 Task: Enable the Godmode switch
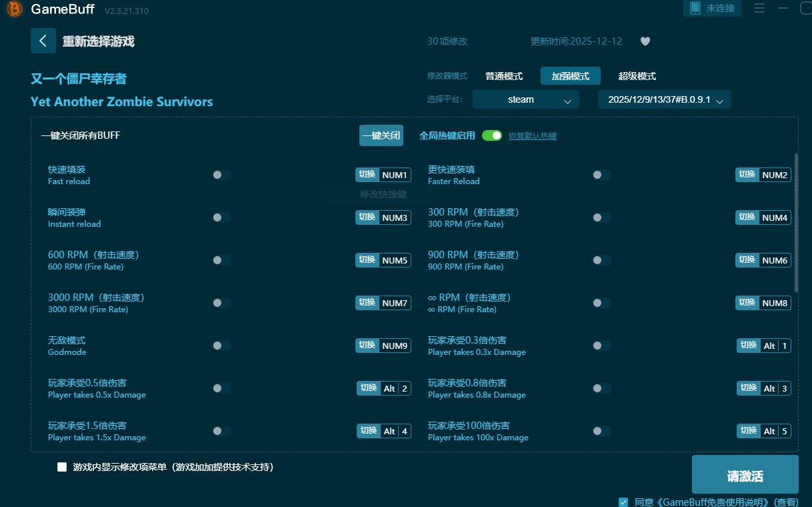click(x=222, y=346)
